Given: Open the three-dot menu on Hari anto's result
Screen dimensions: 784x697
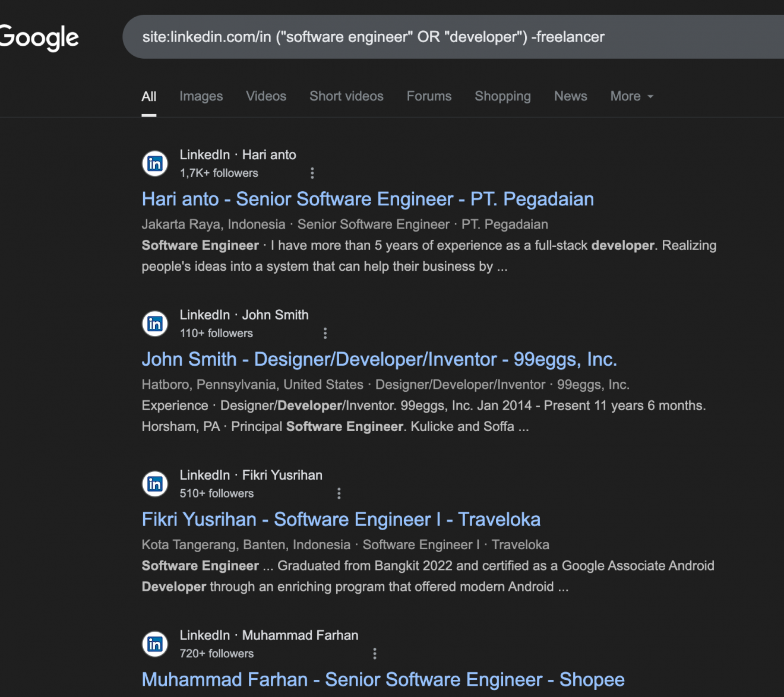Looking at the screenshot, I should coord(312,173).
